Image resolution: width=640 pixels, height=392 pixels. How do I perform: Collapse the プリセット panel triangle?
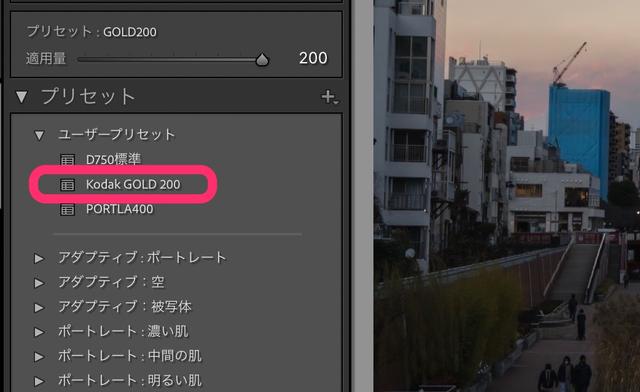click(x=22, y=97)
